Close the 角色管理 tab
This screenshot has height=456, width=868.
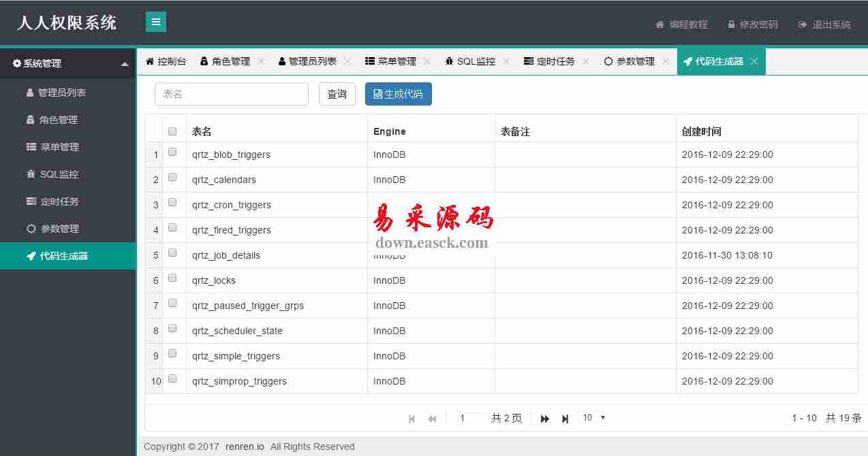click(x=260, y=61)
